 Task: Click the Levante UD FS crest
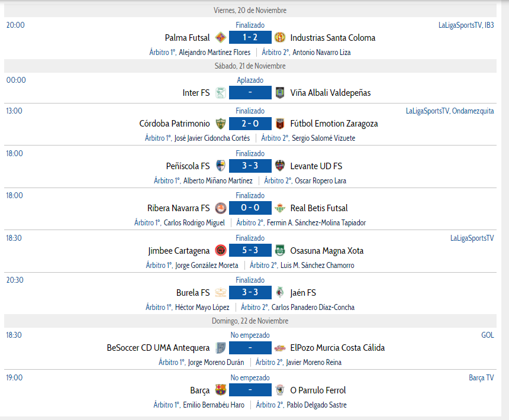(280, 166)
